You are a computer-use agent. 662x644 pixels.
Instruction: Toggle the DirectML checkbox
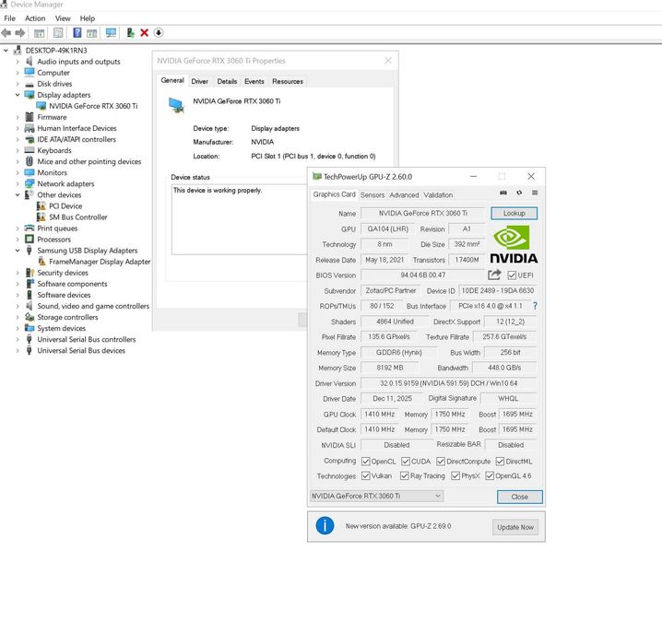(x=500, y=462)
